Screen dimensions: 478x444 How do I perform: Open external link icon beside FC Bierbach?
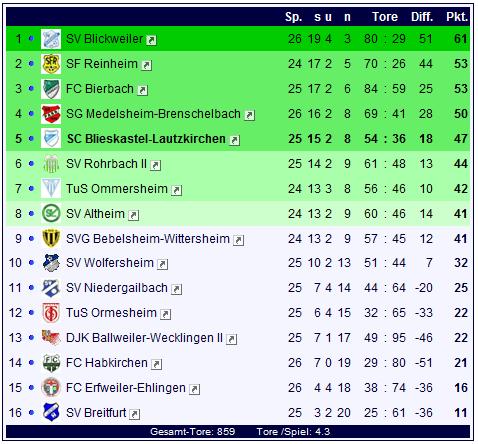(x=143, y=90)
